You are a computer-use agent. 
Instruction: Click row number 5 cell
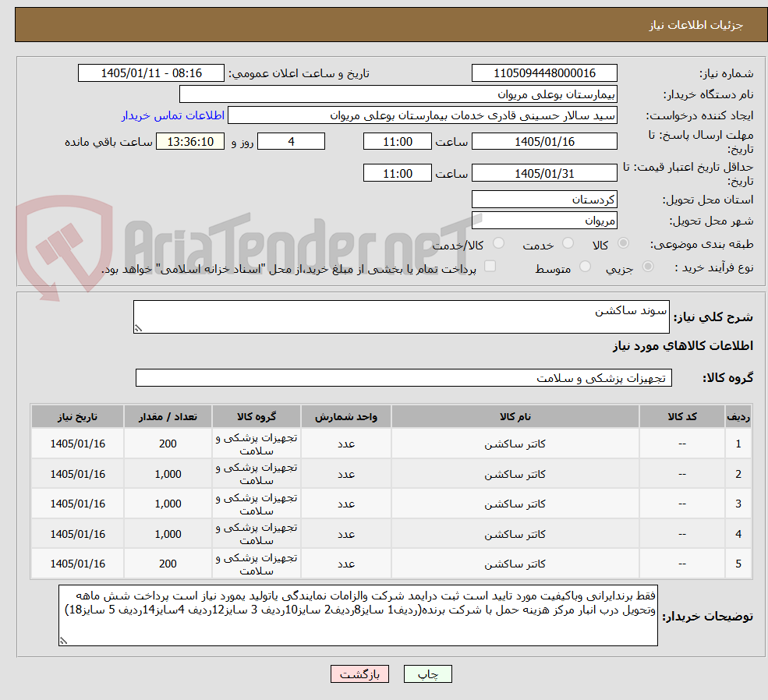[x=738, y=564]
